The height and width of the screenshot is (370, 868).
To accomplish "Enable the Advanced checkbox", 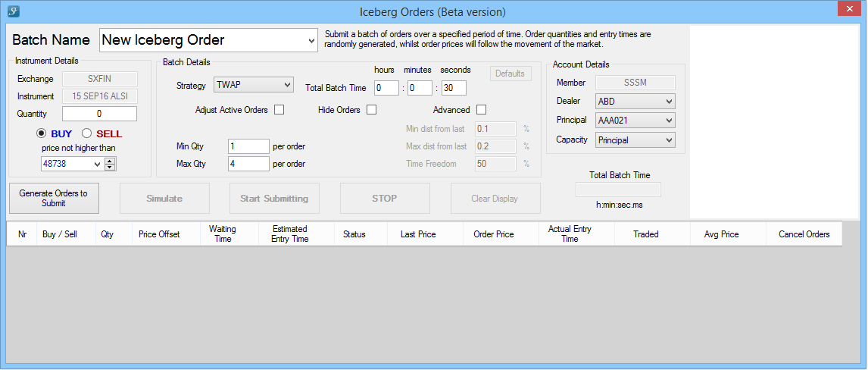I will coord(481,110).
